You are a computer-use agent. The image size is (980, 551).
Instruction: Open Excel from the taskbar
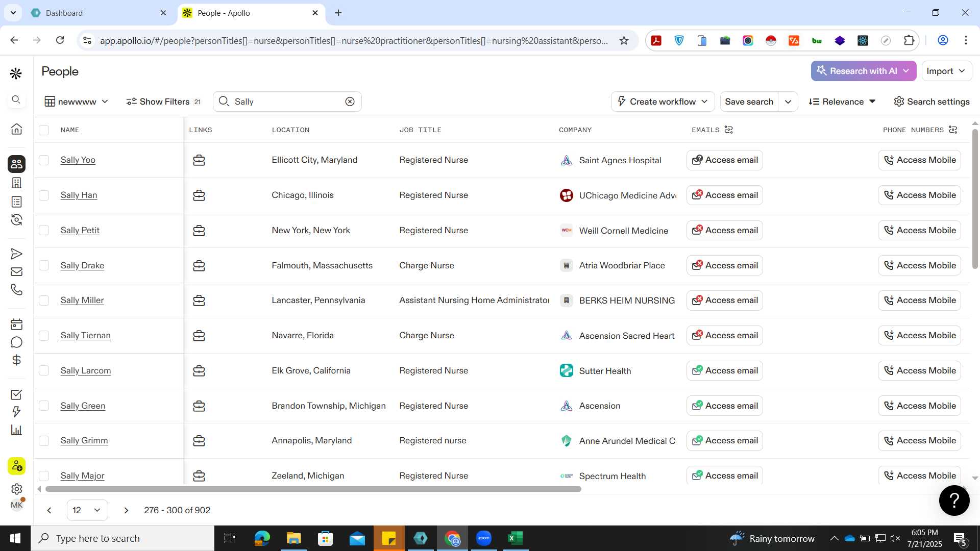(x=515, y=538)
